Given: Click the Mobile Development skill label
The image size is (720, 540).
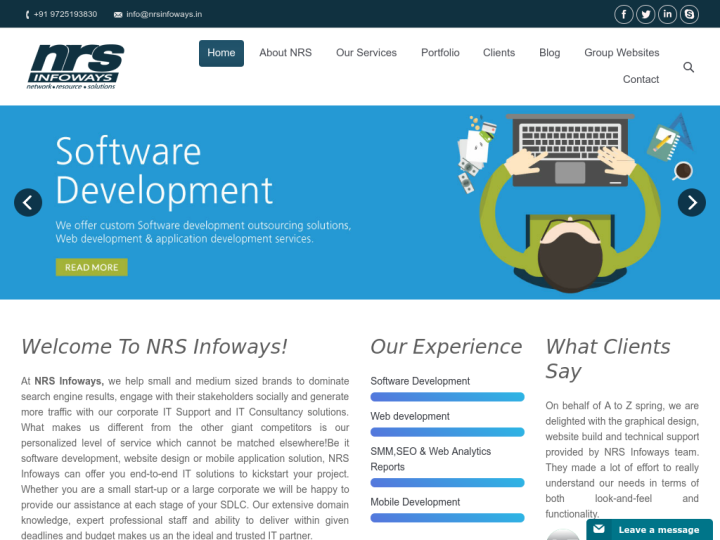Looking at the screenshot, I should click(415, 502).
